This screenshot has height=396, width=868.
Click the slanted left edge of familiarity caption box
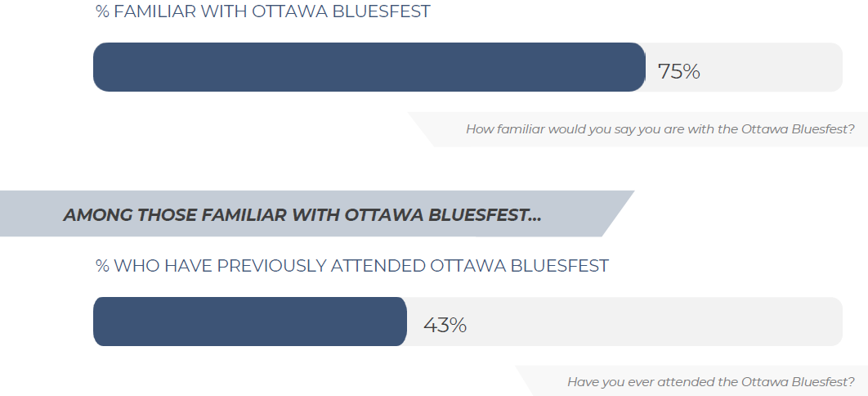(x=421, y=129)
